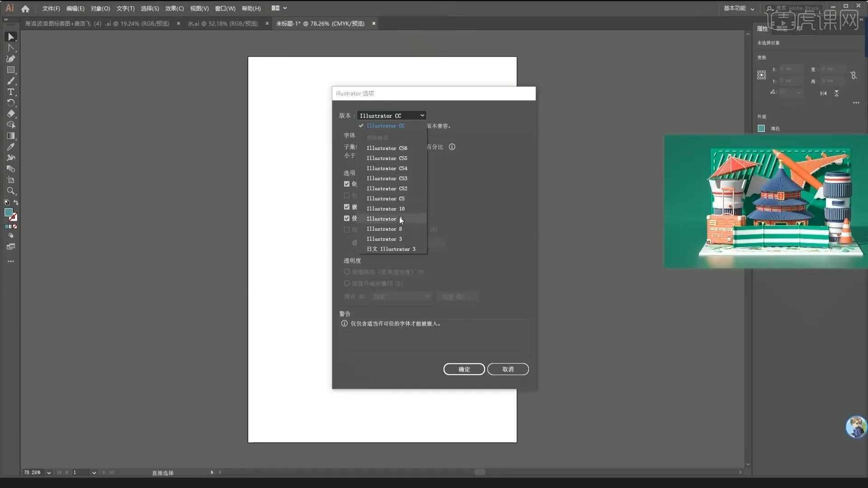Toggle the first checked option checkbox
The height and width of the screenshot is (488, 868).
click(x=347, y=184)
